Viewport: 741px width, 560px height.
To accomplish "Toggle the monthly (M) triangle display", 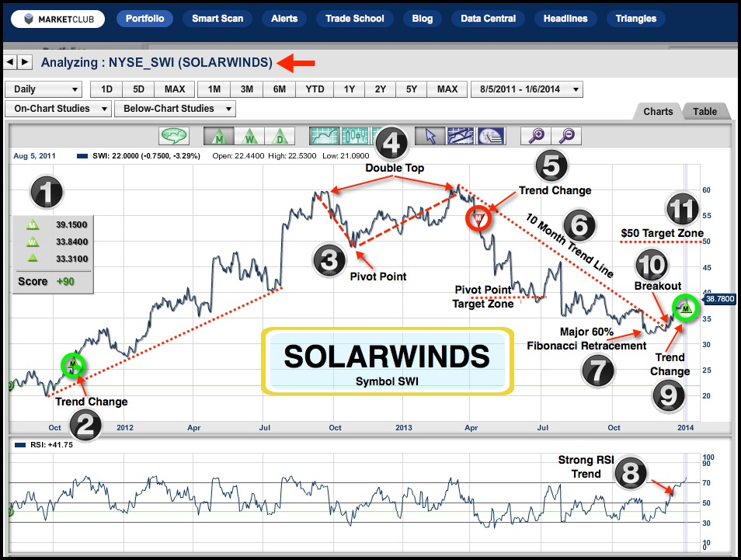I will (x=218, y=136).
